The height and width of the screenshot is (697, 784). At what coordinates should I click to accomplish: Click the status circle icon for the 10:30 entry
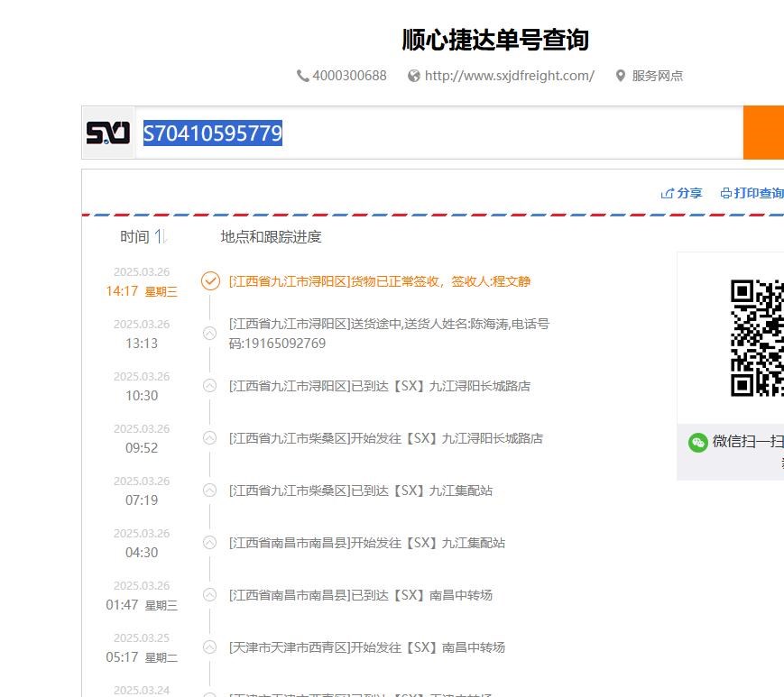tap(210, 386)
